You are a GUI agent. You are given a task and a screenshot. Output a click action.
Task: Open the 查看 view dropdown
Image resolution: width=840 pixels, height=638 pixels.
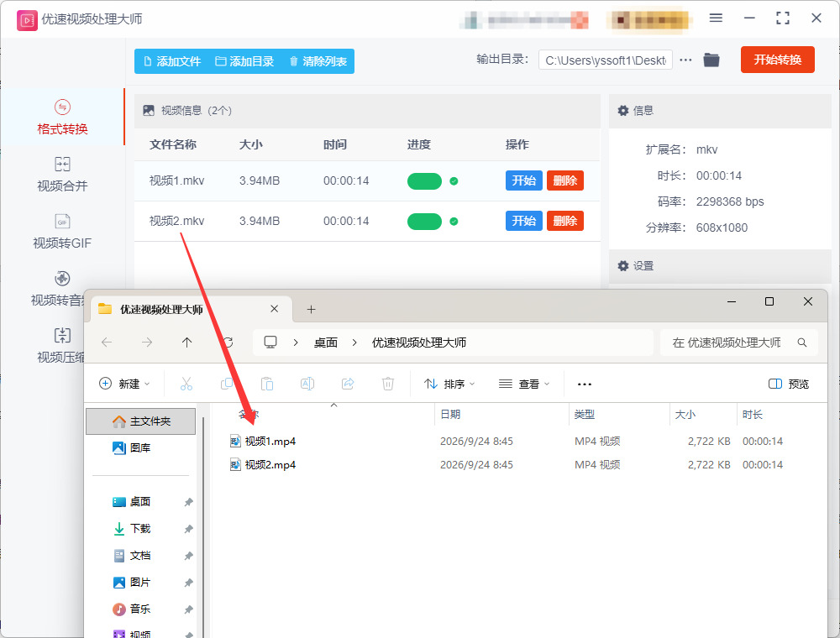pyautogui.click(x=524, y=384)
